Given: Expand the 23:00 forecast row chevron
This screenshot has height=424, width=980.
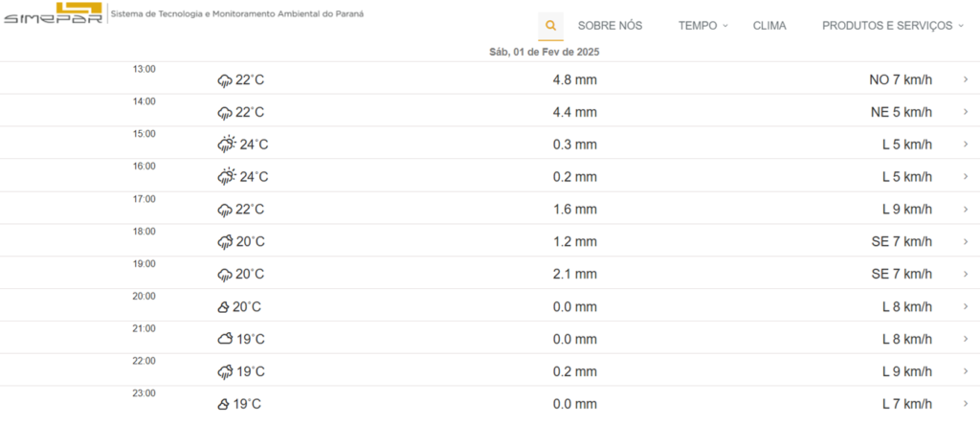Looking at the screenshot, I should click(x=966, y=403).
